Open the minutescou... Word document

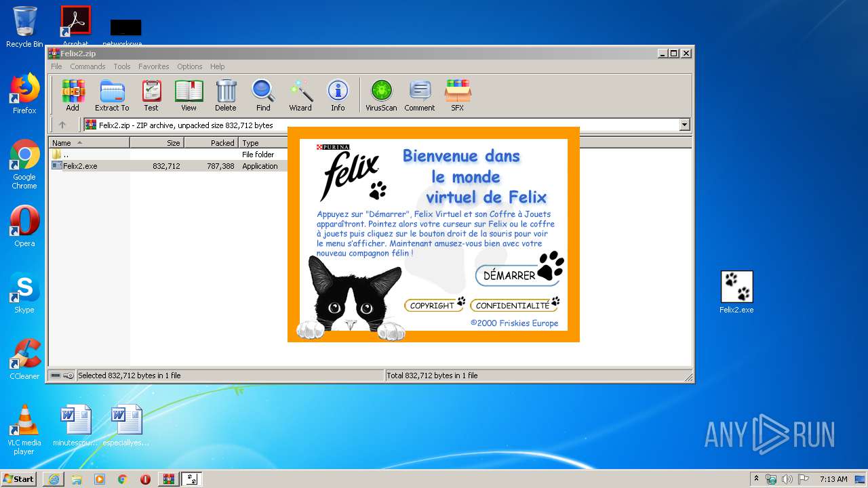(x=75, y=426)
